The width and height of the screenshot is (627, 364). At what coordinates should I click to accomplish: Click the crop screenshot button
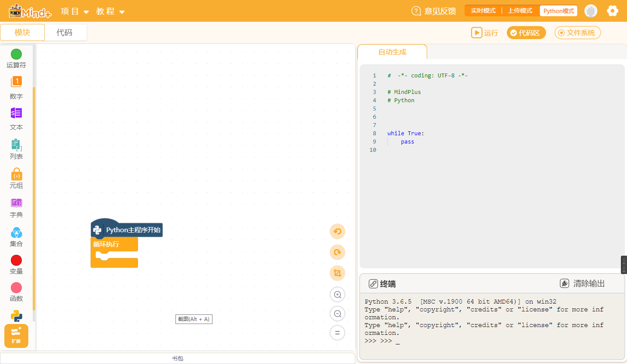point(337,273)
